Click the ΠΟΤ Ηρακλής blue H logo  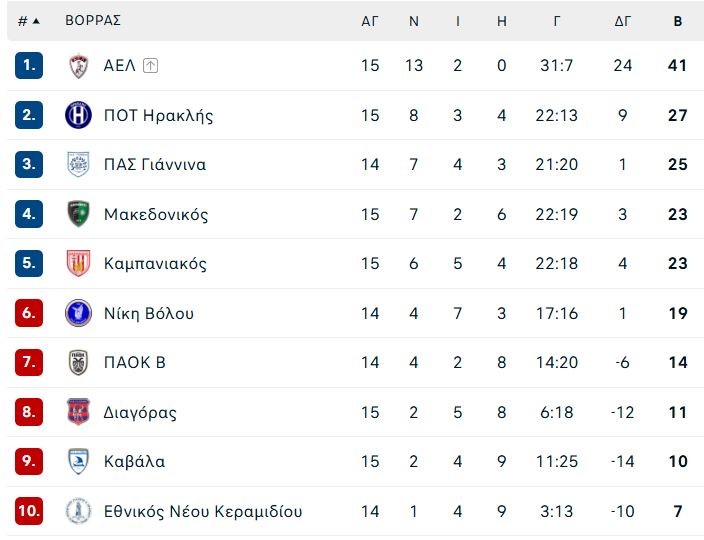tap(79, 115)
